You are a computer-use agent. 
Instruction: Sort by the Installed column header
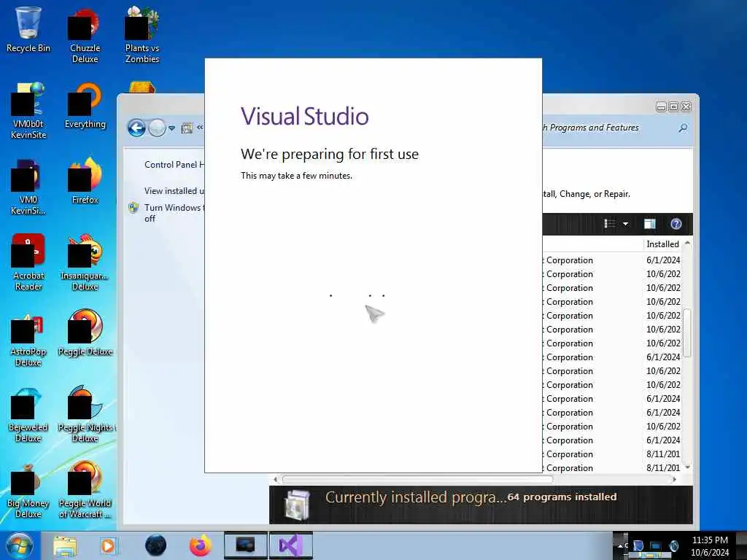coord(662,244)
